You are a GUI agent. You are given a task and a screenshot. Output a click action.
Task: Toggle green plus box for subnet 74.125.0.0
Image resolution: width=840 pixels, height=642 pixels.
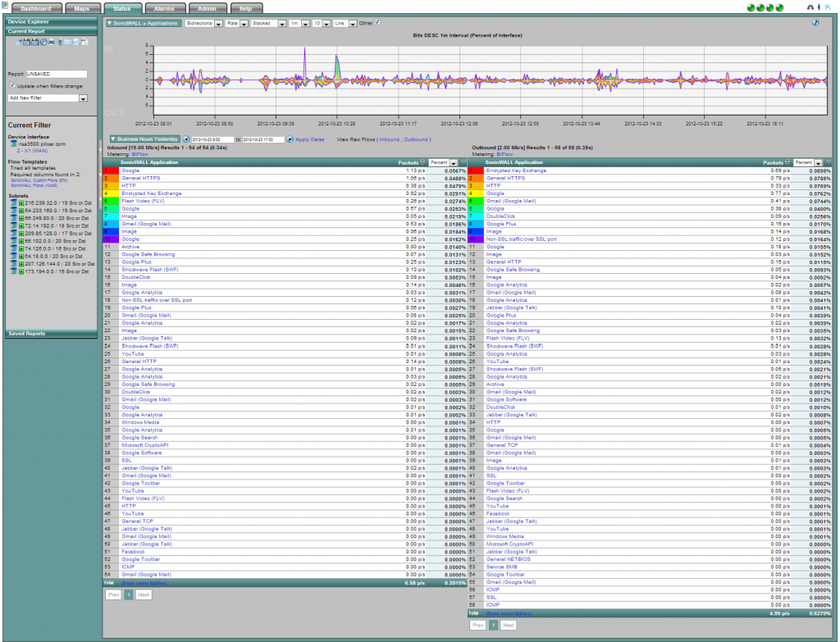(x=21, y=249)
